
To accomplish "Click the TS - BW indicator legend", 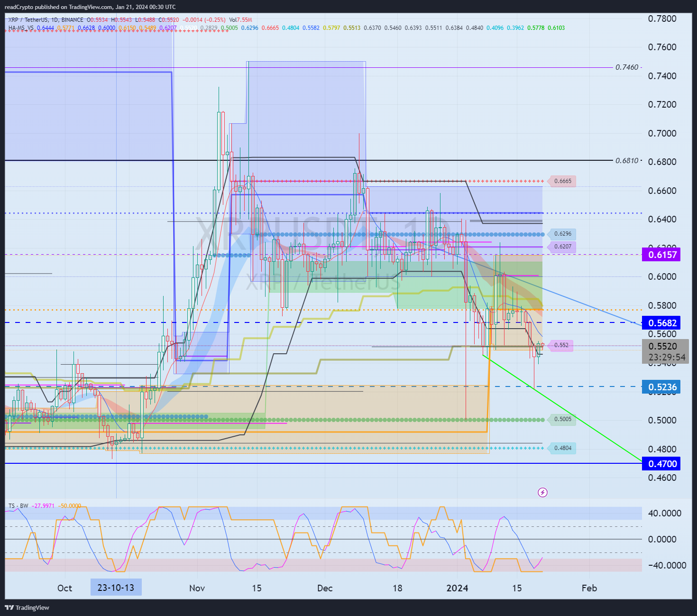I will click(18, 506).
